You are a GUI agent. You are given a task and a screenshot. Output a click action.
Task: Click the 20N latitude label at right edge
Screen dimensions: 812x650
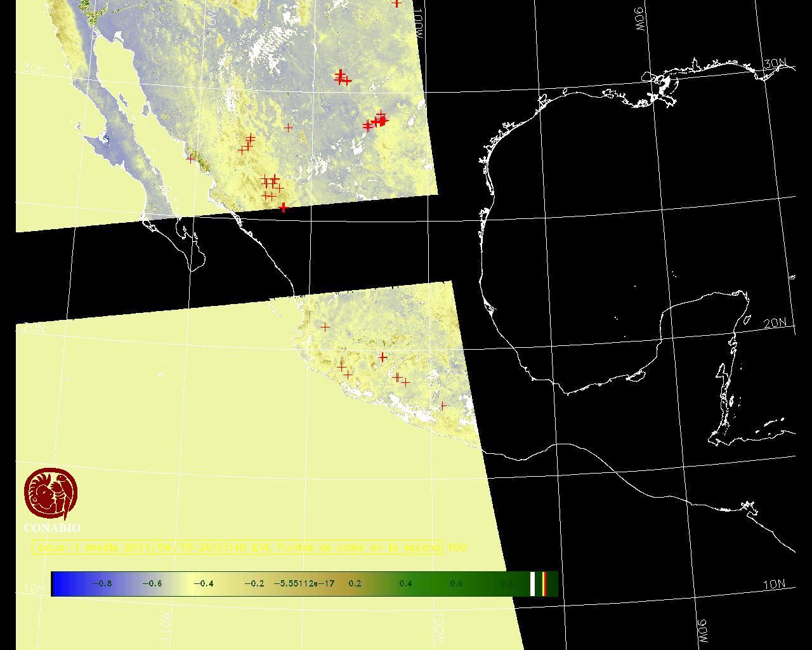point(775,323)
